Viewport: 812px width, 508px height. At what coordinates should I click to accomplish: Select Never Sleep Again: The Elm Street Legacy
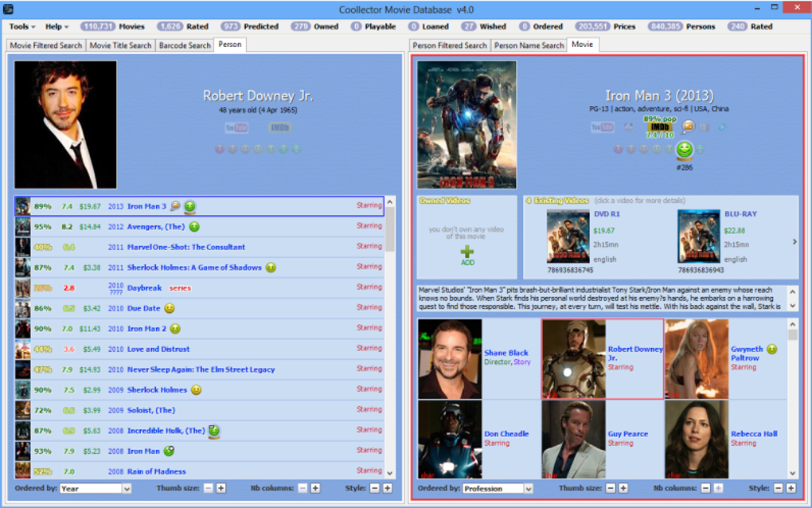coord(199,369)
